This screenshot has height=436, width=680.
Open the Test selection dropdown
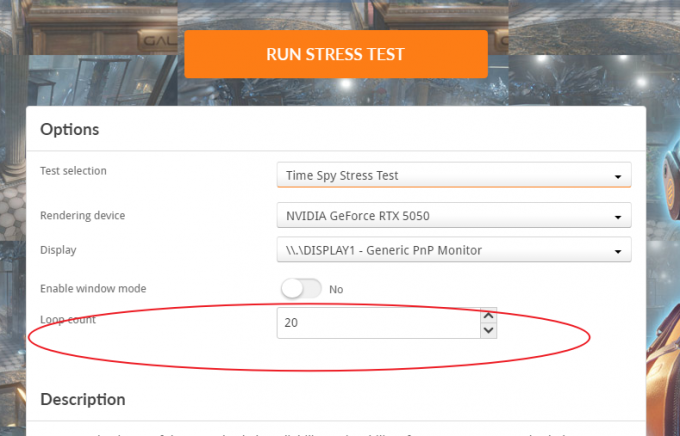(454, 175)
